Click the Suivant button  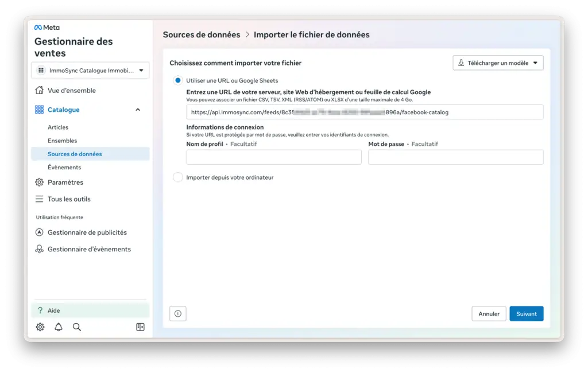526,314
